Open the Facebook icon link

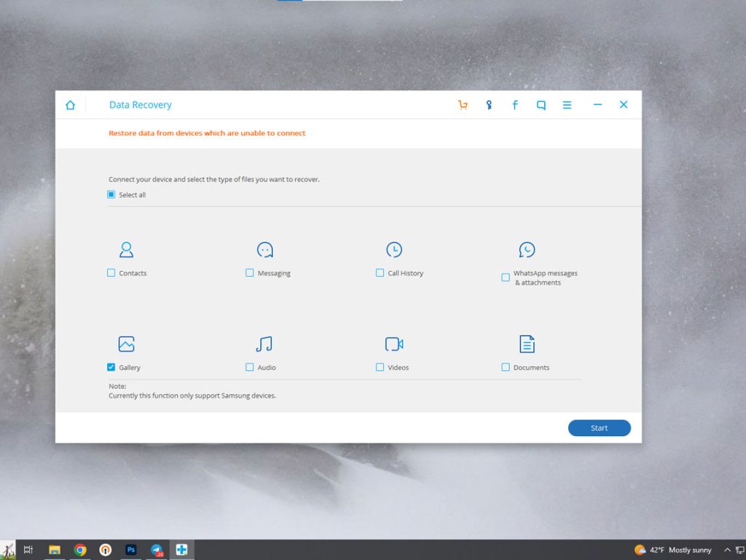point(515,105)
